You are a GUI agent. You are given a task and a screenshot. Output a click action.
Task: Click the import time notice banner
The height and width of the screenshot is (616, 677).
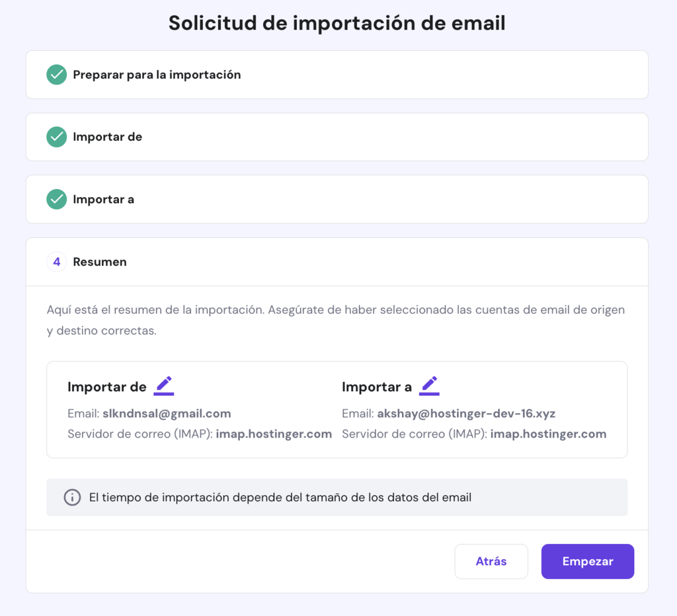[337, 497]
